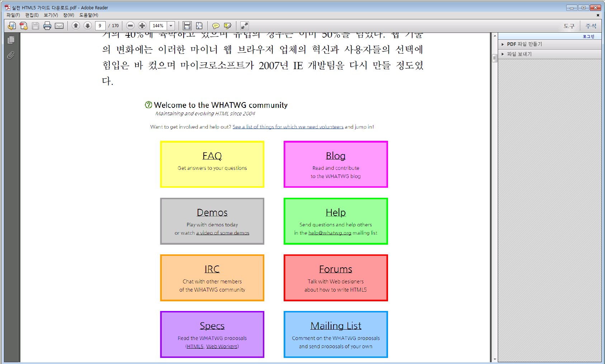Open the 창(W) menu
605x364 pixels.
coord(68,15)
